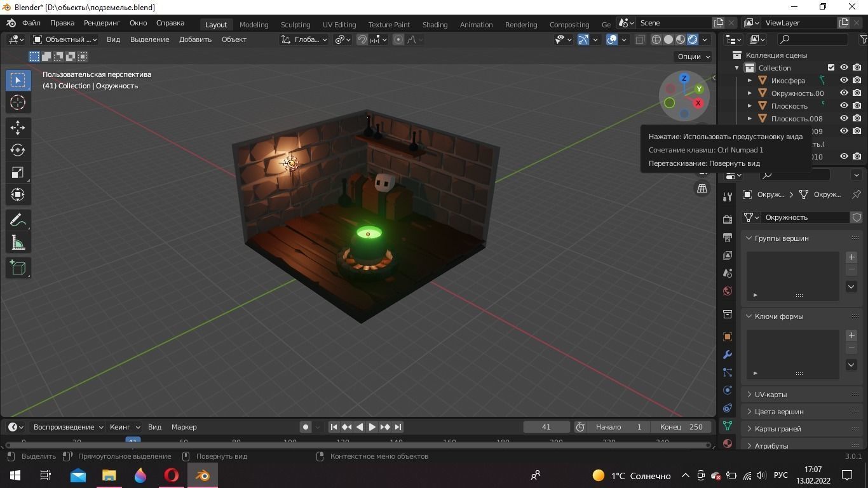Hide Плоскость.008 in the viewport
This screenshot has height=488, width=868.
(844, 118)
